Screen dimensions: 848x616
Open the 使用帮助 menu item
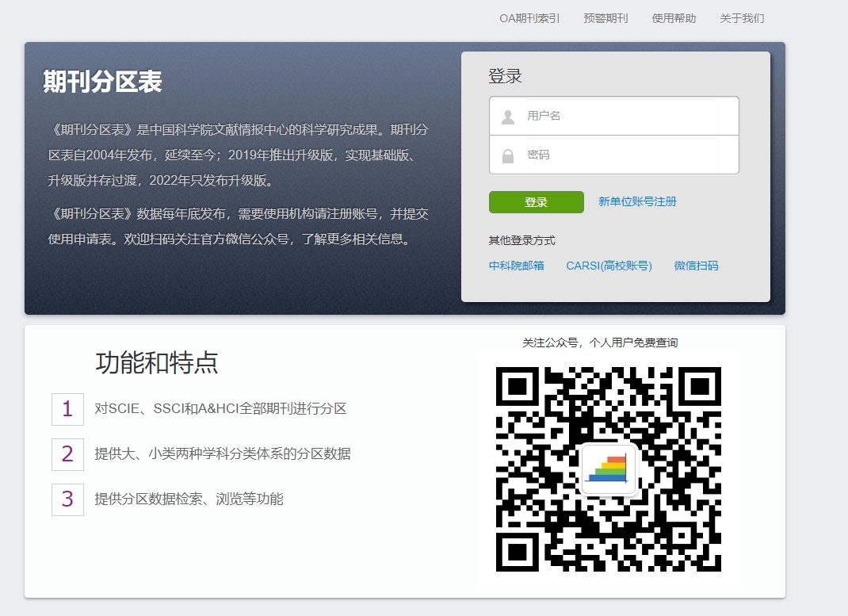coord(674,18)
